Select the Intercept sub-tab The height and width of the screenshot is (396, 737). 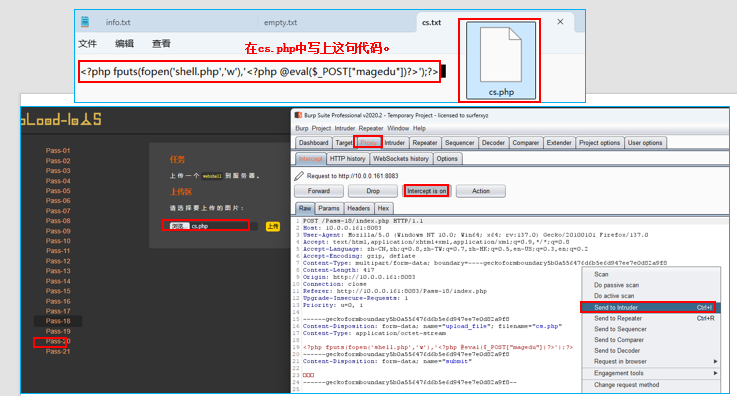tap(311, 159)
